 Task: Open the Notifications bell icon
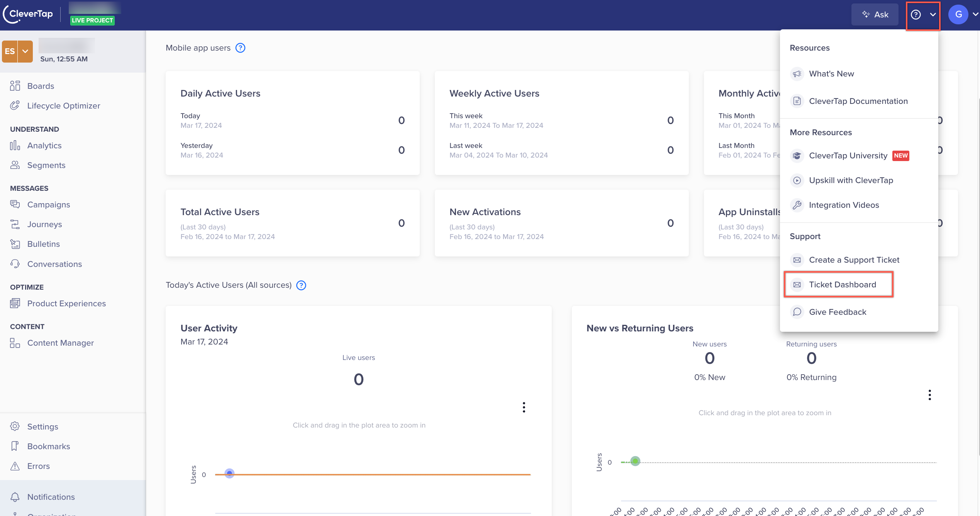(15, 497)
